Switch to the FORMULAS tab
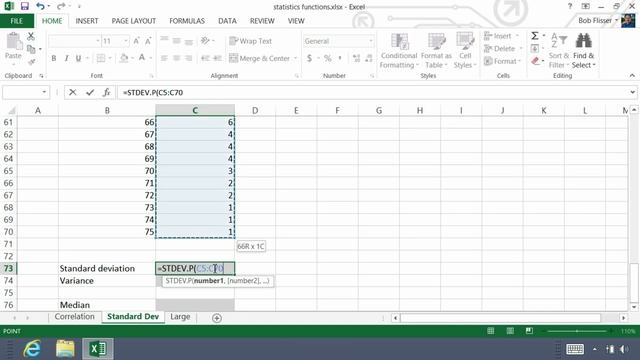Screen dimensions: 640x360 click(x=187, y=21)
